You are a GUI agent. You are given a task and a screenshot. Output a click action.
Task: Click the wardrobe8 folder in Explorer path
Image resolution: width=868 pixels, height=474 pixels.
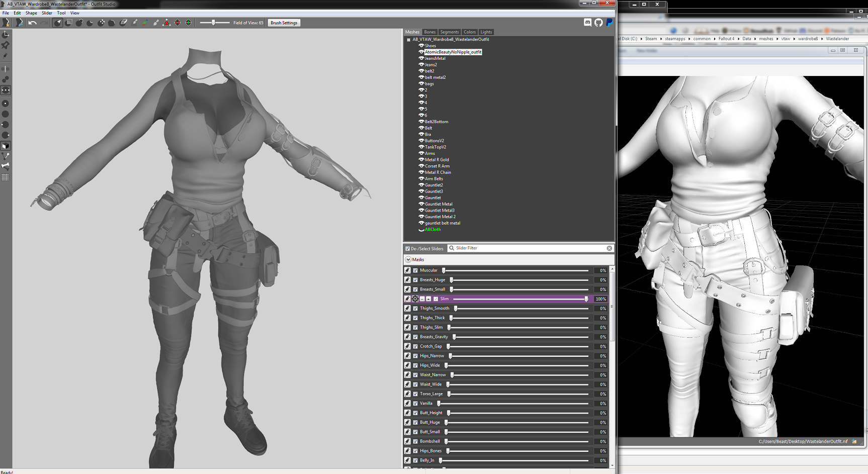(808, 39)
